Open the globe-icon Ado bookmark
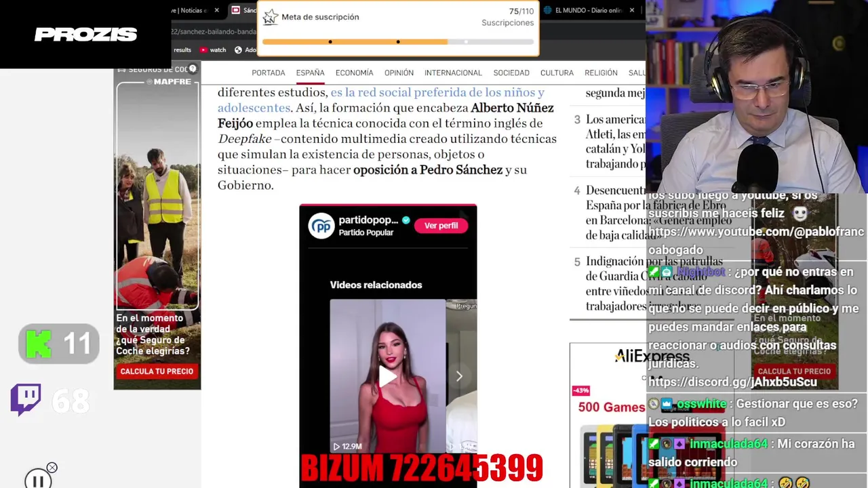Screen dimensions: 868x488 click(x=245, y=49)
